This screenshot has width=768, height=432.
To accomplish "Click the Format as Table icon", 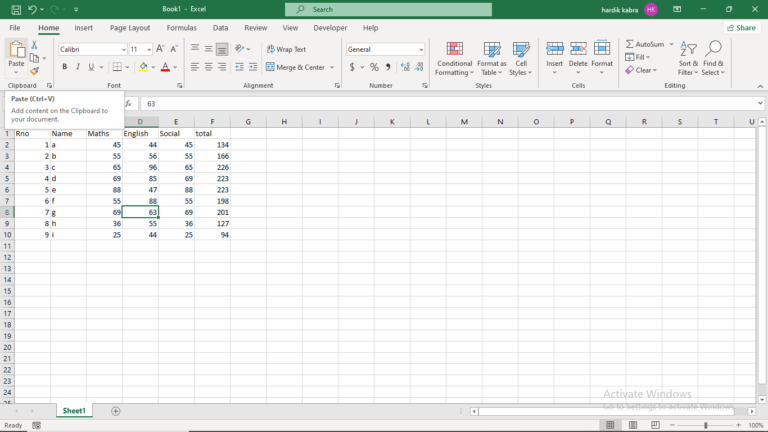I will click(x=492, y=49).
